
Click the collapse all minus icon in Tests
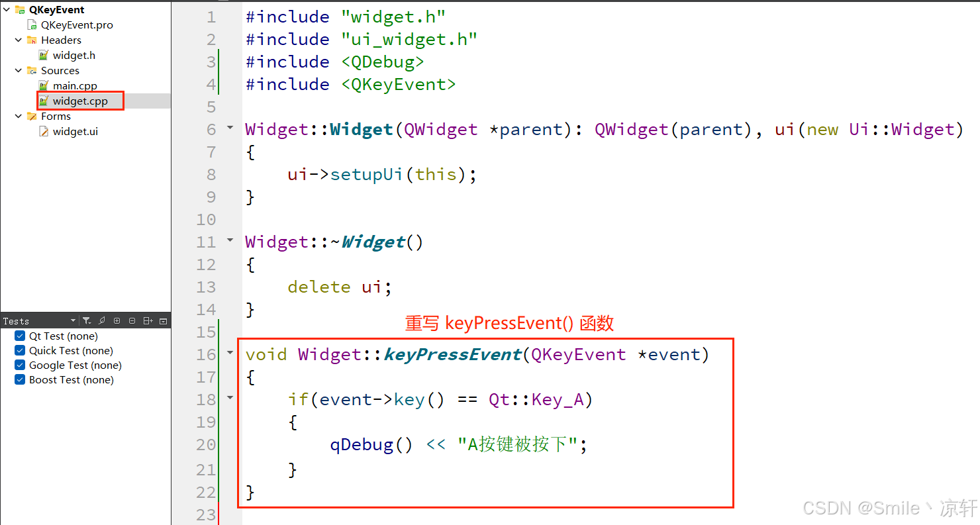[x=132, y=321]
